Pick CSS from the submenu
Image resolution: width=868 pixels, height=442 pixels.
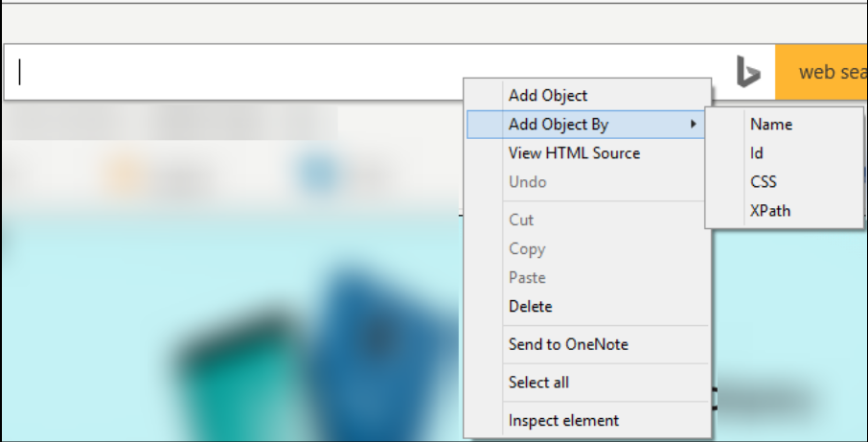click(764, 181)
